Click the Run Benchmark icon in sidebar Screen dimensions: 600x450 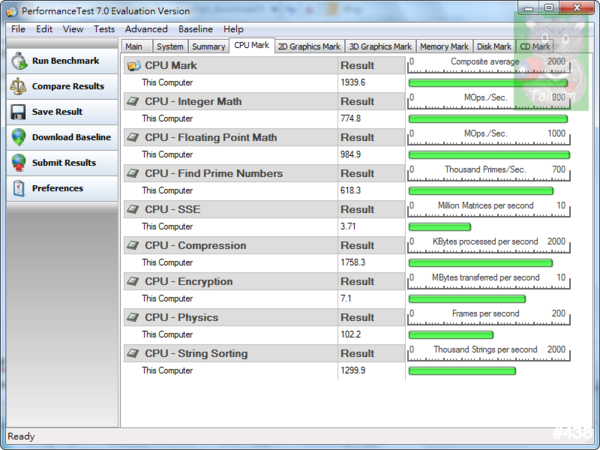coord(18,61)
